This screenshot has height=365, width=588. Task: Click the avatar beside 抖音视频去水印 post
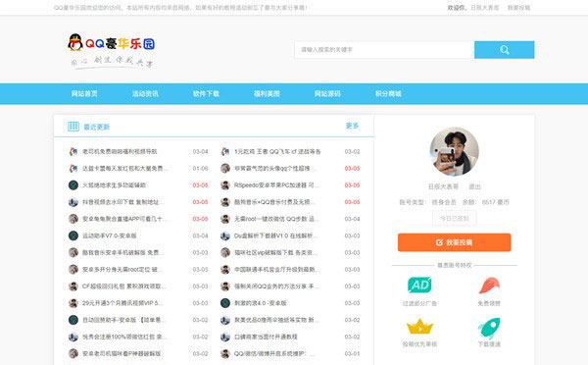[x=73, y=202]
